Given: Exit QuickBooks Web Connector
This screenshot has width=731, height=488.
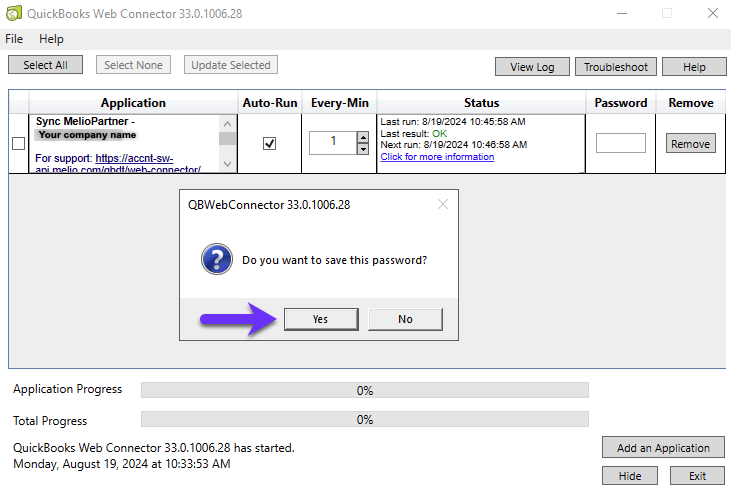Looking at the screenshot, I should [x=697, y=476].
